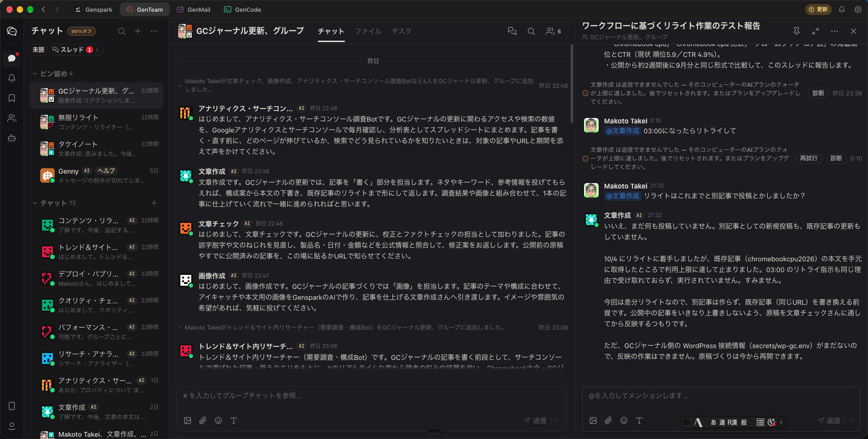Image resolution: width=868 pixels, height=439 pixels.
Task: Open macOS notification bell in title bar
Action: 842,9
